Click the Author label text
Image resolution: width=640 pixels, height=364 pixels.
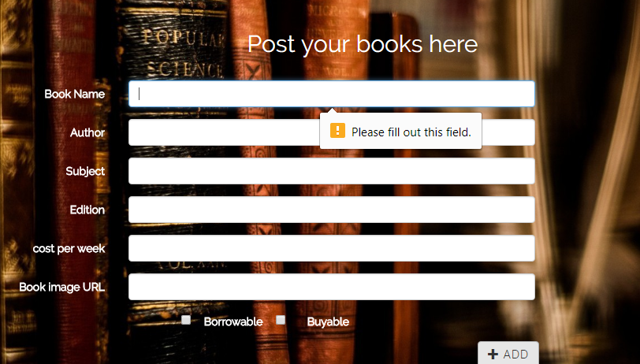pyautogui.click(x=87, y=132)
